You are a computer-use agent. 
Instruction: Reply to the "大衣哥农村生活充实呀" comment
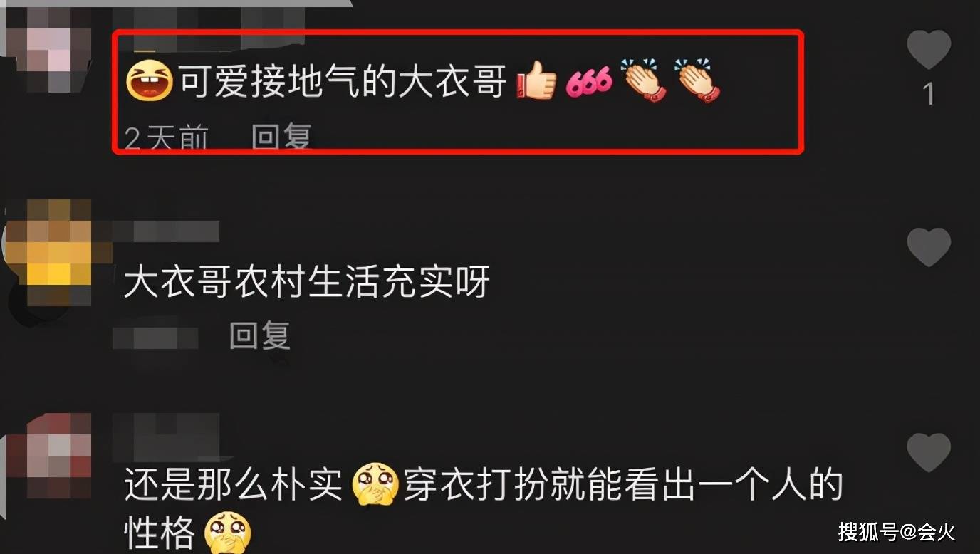click(260, 335)
